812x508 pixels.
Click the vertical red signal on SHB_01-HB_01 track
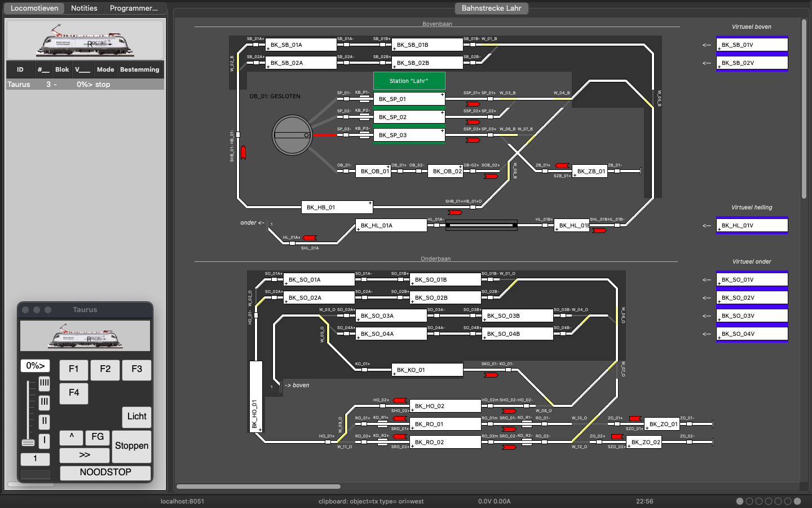click(x=243, y=152)
